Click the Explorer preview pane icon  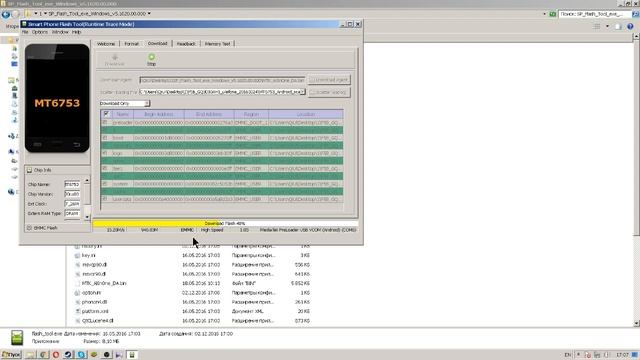(x=618, y=27)
